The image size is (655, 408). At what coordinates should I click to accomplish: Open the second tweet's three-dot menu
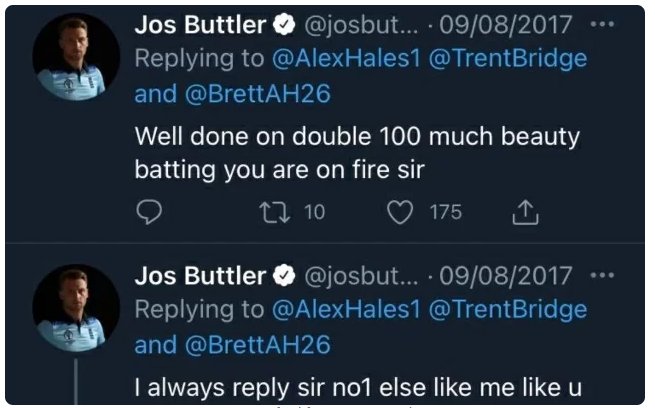pos(603,274)
